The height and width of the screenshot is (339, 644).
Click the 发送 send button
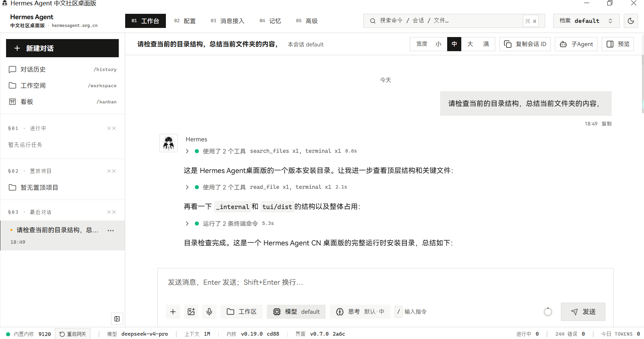[583, 312]
